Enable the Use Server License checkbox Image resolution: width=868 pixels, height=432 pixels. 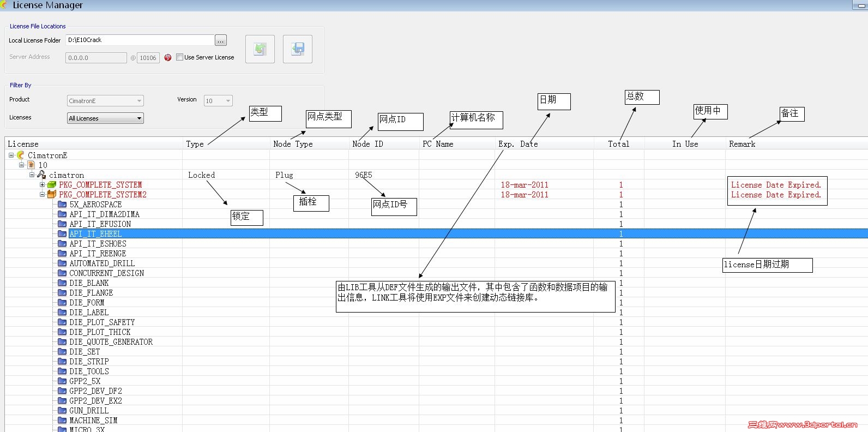coord(179,57)
